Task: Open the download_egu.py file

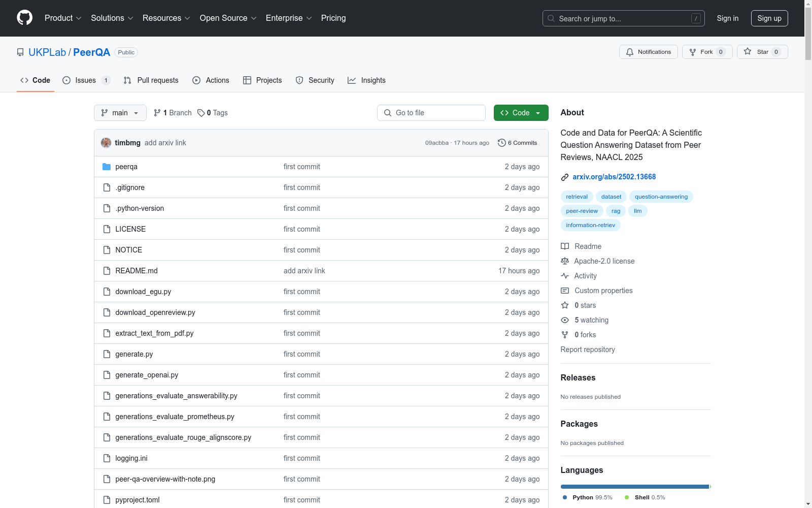Action: [x=143, y=292]
